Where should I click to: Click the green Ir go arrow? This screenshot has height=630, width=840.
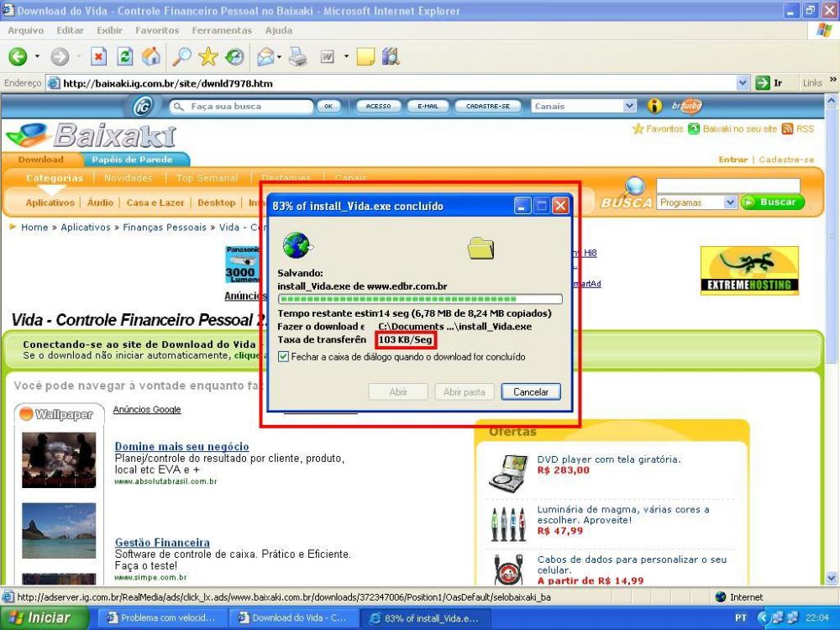point(763,83)
